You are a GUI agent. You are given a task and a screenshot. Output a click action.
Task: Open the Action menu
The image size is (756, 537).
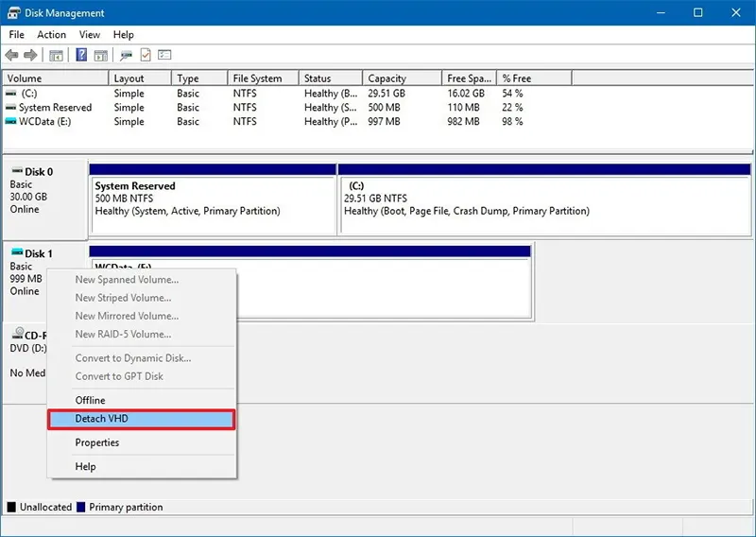click(52, 35)
